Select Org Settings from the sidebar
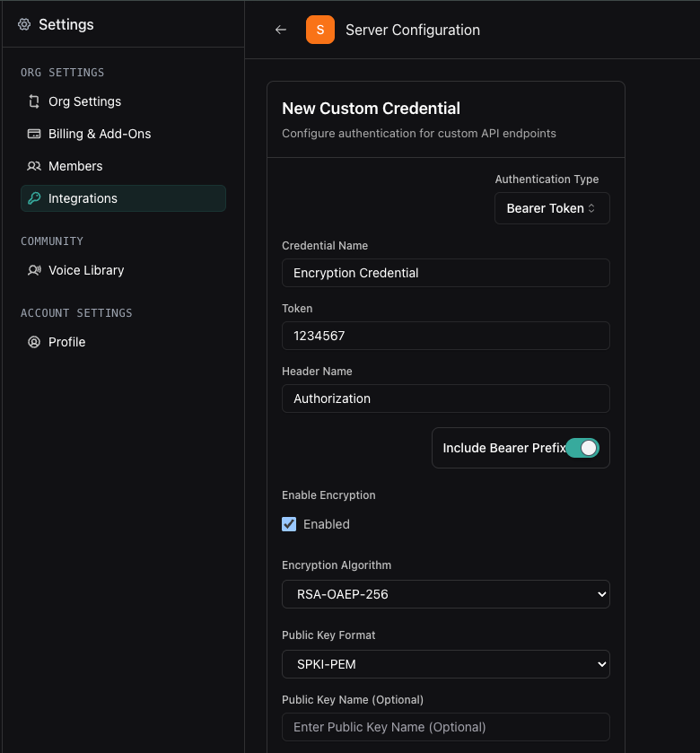The width and height of the screenshot is (700, 753). click(84, 101)
